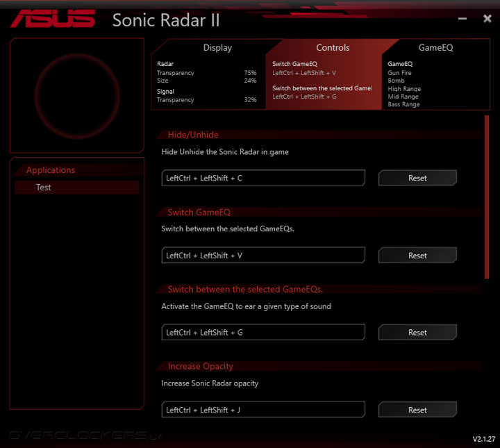Click the Sonic Radar II title

pos(166,20)
